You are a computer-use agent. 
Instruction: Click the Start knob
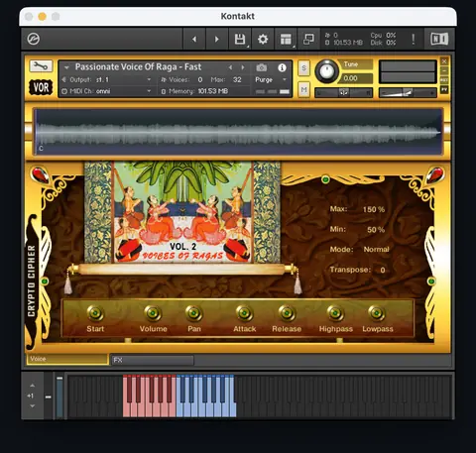[95, 312]
